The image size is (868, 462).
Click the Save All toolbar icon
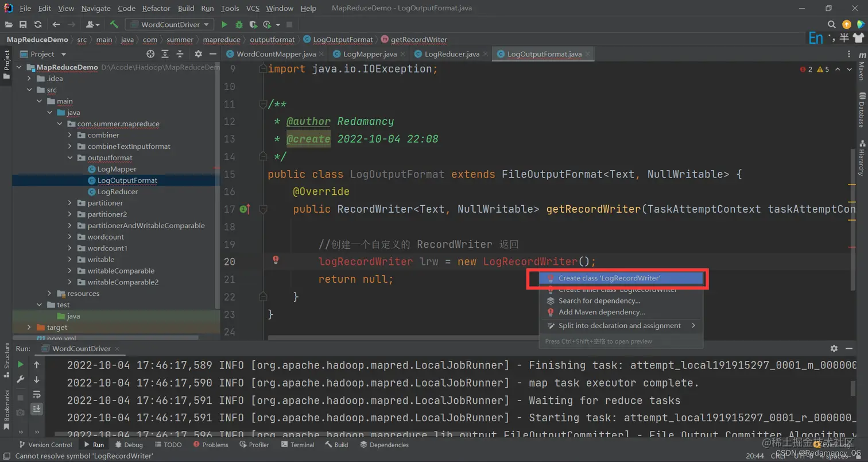pyautogui.click(x=23, y=25)
